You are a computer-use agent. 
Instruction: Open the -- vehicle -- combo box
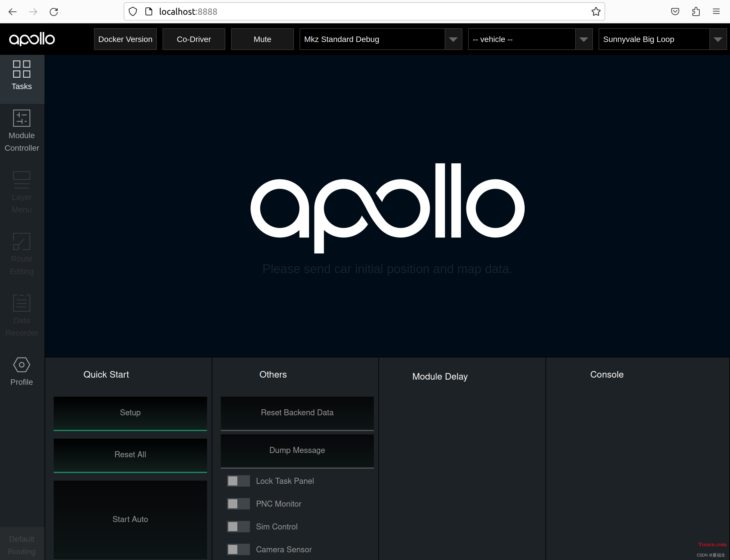(x=530, y=39)
